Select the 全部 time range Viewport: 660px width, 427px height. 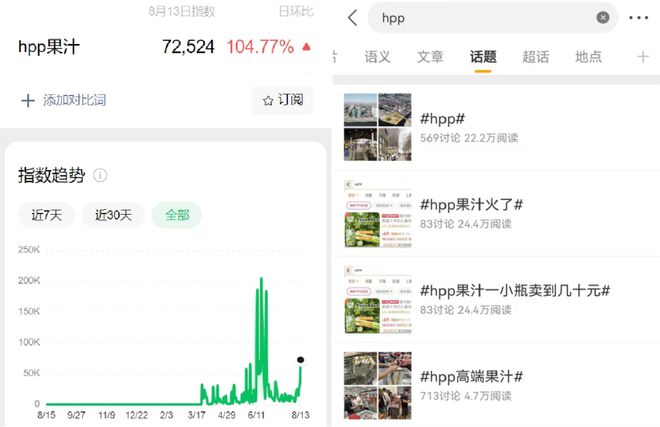[177, 215]
